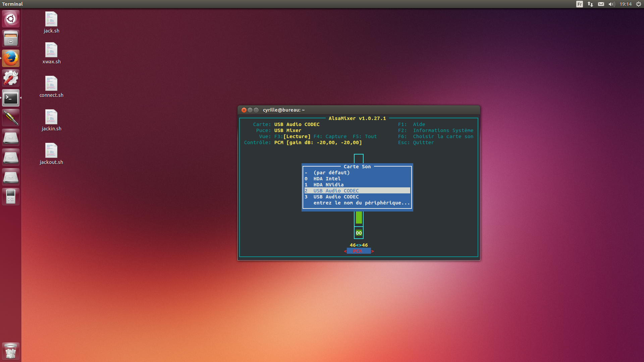Open the mail envelope indicator

click(x=601, y=4)
